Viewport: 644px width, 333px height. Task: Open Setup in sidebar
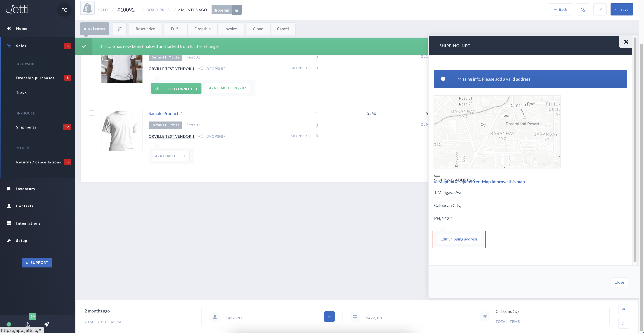click(x=22, y=240)
